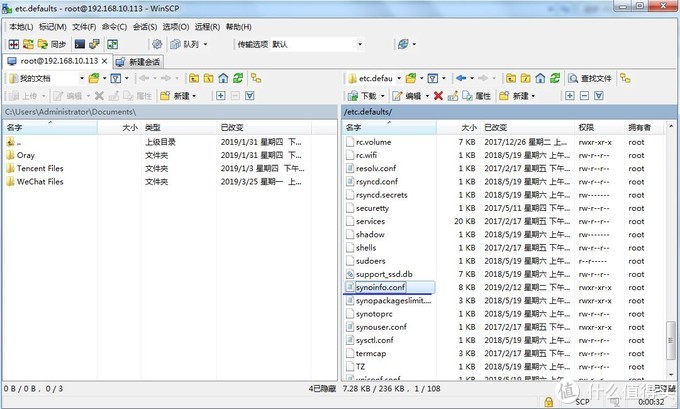Click the preferences gear icon
This screenshot has width=680, height=409.
click(157, 44)
